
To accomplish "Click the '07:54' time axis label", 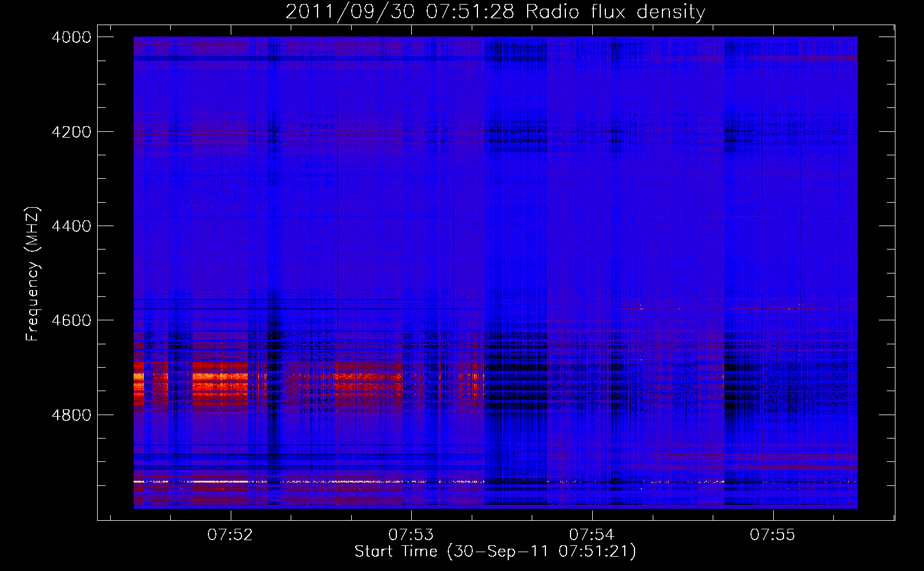I will click(x=592, y=535).
